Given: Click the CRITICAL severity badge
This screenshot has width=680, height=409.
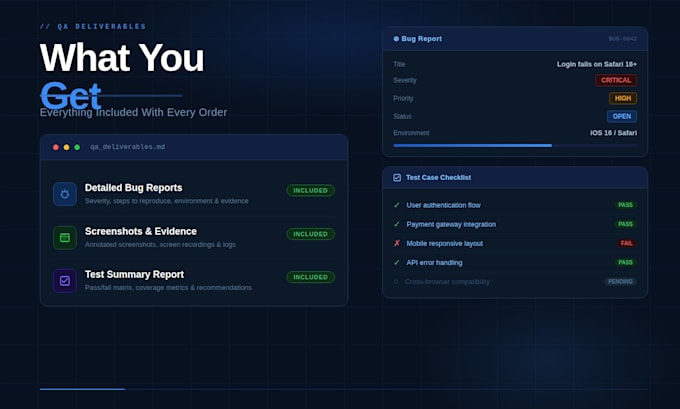Looking at the screenshot, I should [x=616, y=80].
